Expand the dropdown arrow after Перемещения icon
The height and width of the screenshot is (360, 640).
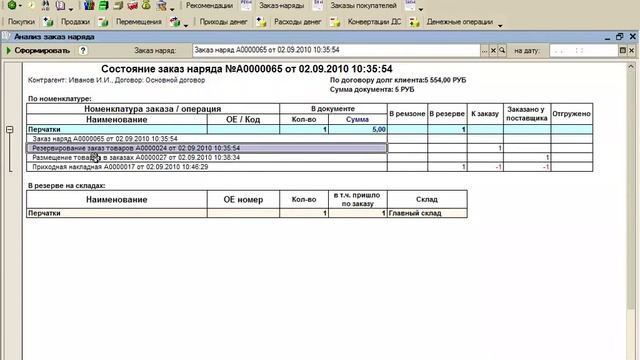click(x=186, y=25)
